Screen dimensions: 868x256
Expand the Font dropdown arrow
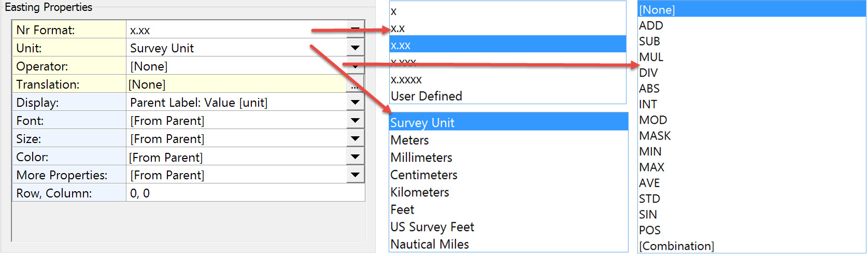click(x=355, y=120)
